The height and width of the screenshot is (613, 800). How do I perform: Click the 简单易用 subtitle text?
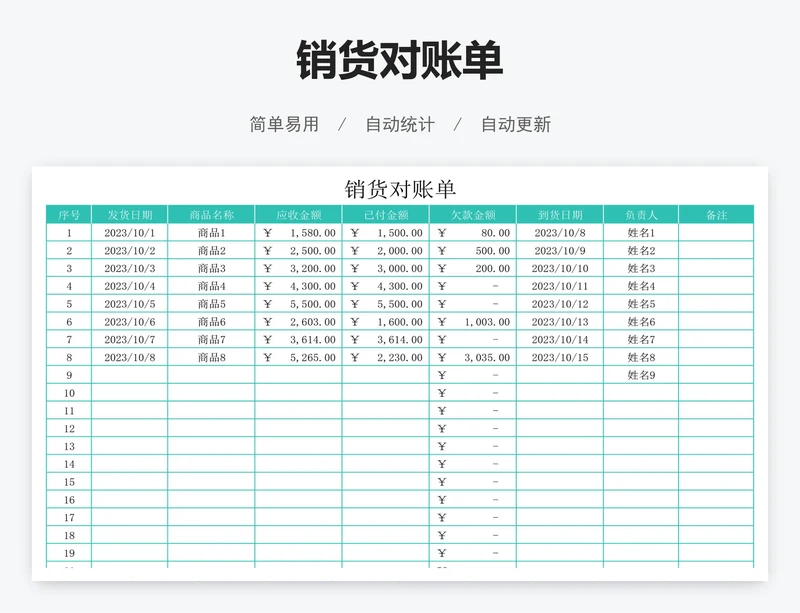[x=284, y=125]
